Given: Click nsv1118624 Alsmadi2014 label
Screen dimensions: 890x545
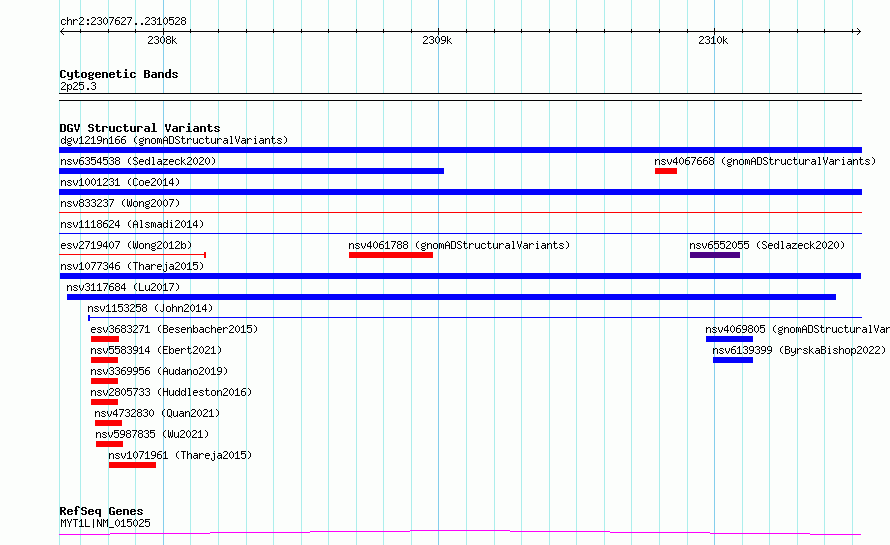Looking at the screenshot, I should (x=132, y=224).
